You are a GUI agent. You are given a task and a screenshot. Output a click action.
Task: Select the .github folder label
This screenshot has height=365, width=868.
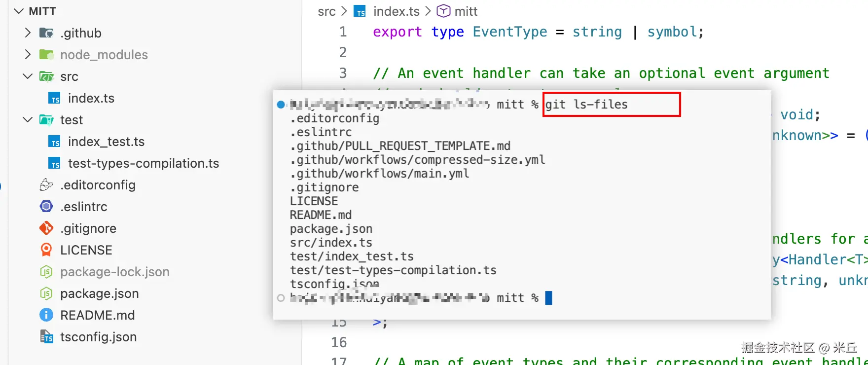click(81, 33)
